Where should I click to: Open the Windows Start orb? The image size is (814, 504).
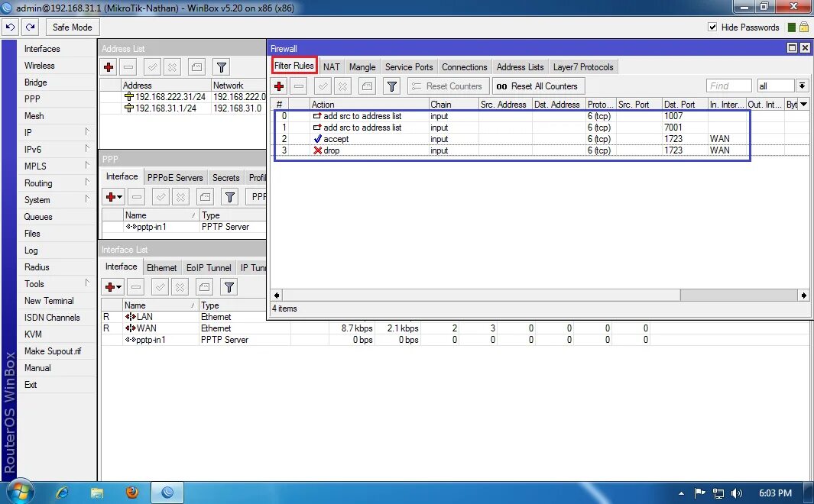(x=20, y=492)
